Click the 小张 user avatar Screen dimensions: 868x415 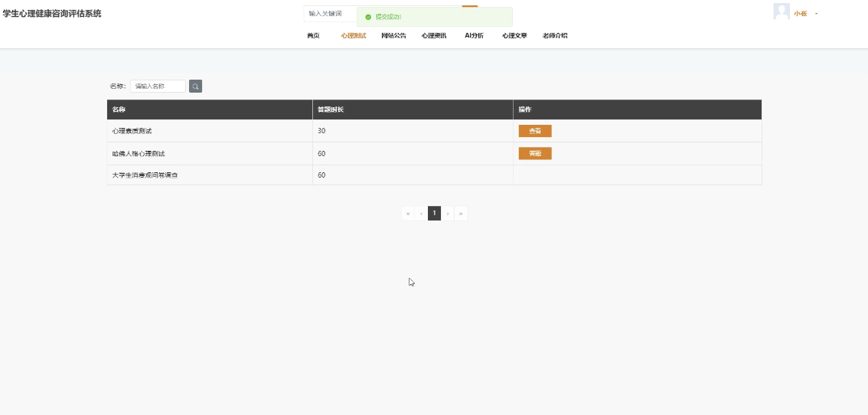781,11
